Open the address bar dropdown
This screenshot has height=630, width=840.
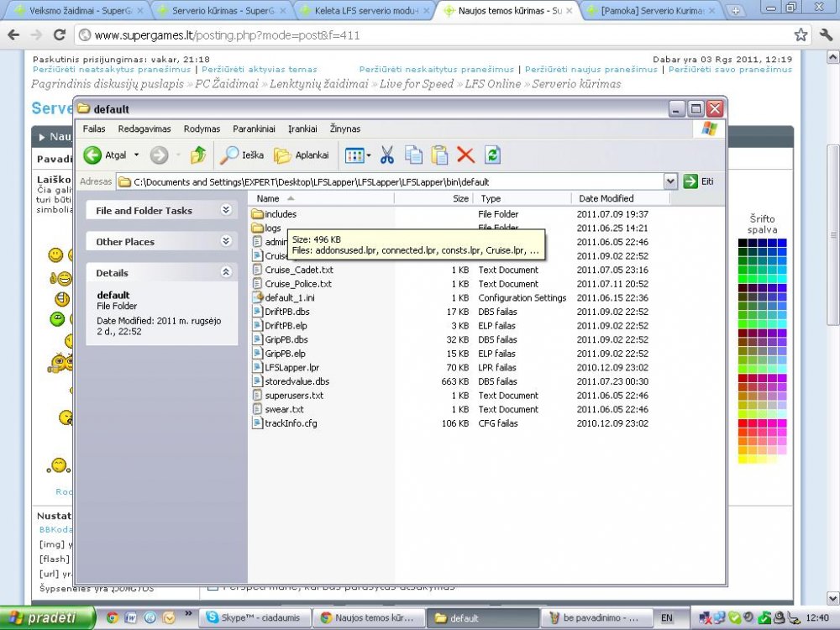click(x=670, y=181)
